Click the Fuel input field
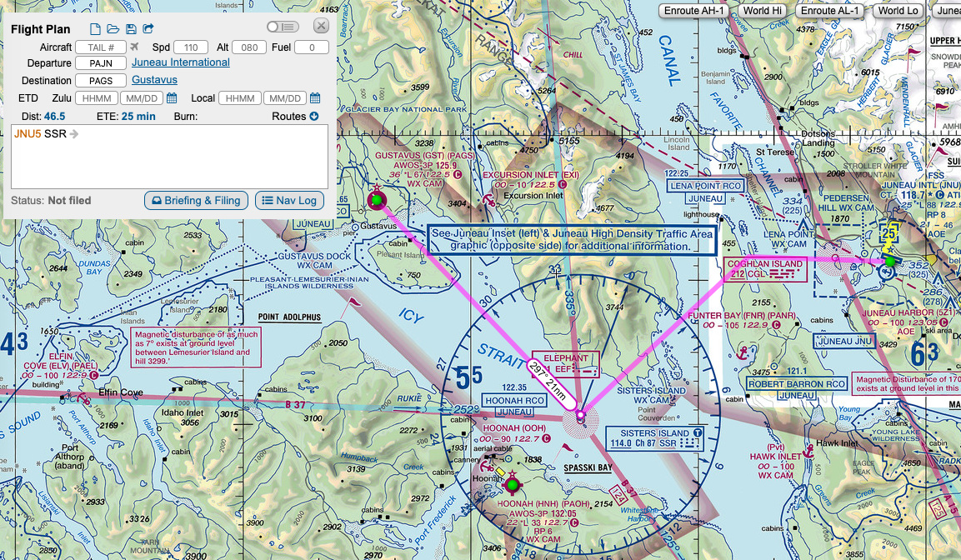The image size is (961, 560). pyautogui.click(x=312, y=47)
